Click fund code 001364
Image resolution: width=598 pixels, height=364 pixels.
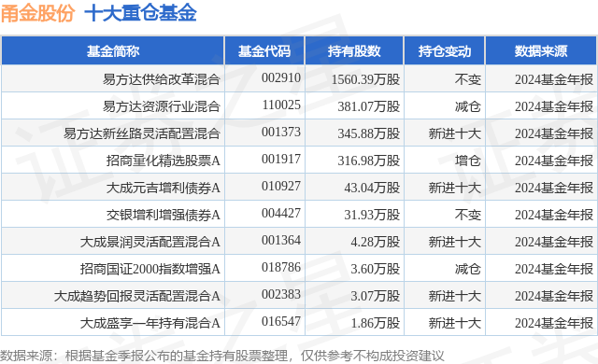(281, 240)
